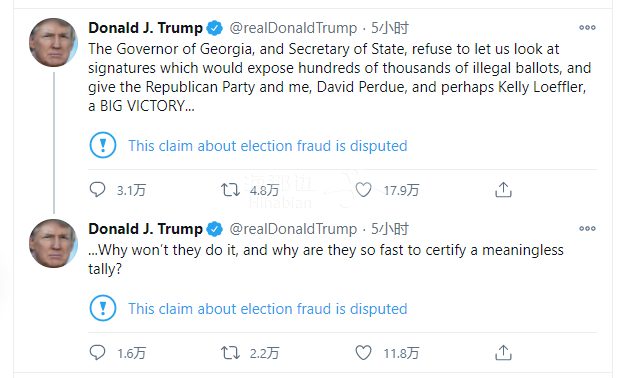Click exclamation icon on first disputed notice
634x378 pixels.
[x=103, y=145]
